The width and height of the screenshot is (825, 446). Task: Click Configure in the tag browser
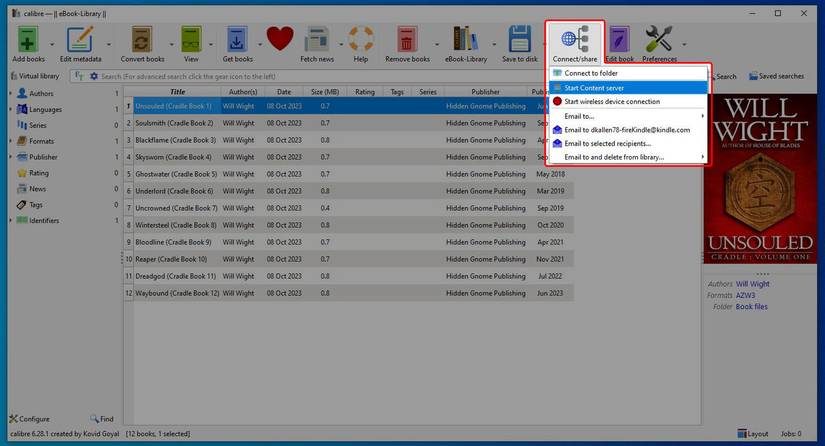[29, 419]
